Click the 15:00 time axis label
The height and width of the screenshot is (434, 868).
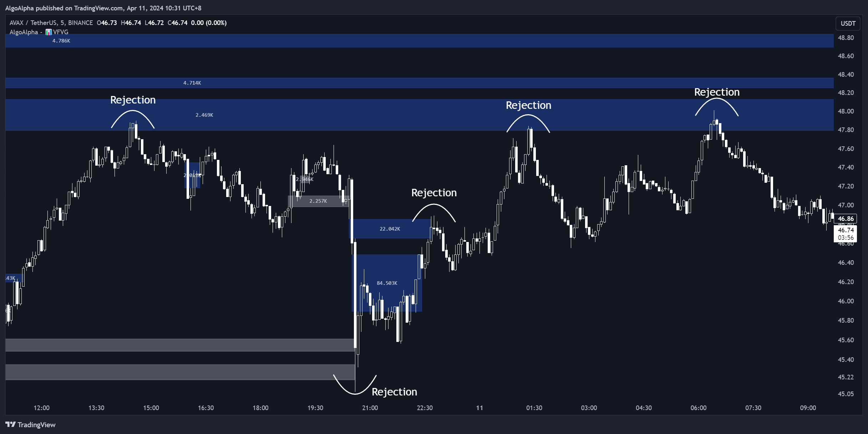(x=151, y=408)
